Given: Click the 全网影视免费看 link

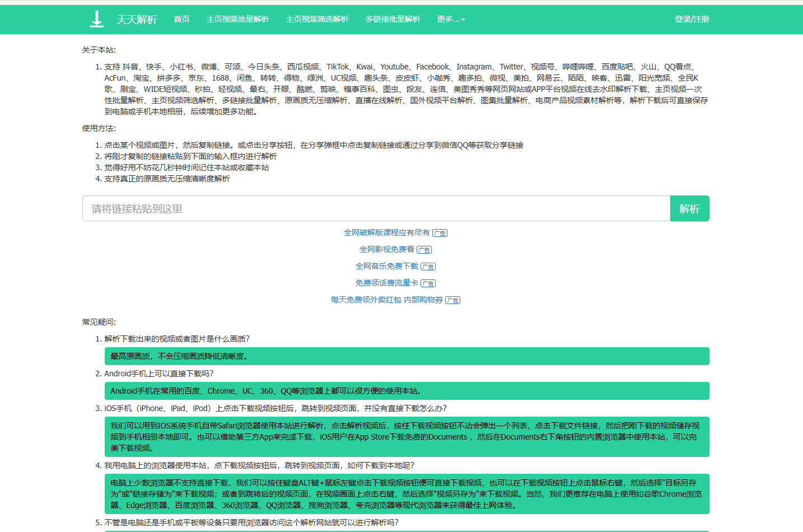Looking at the screenshot, I should pyautogui.click(x=386, y=249).
